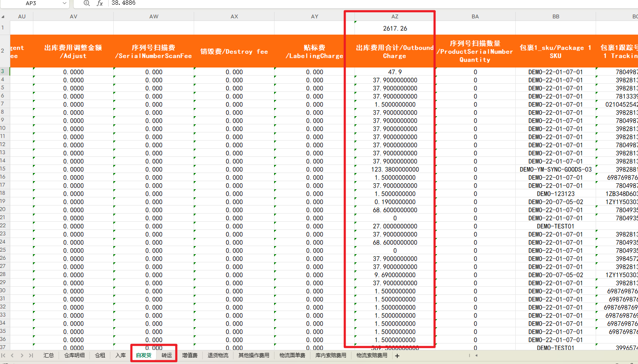Select DEMO-20-07-05-02 cell in row 28
The image size is (638, 364).
[556, 275]
